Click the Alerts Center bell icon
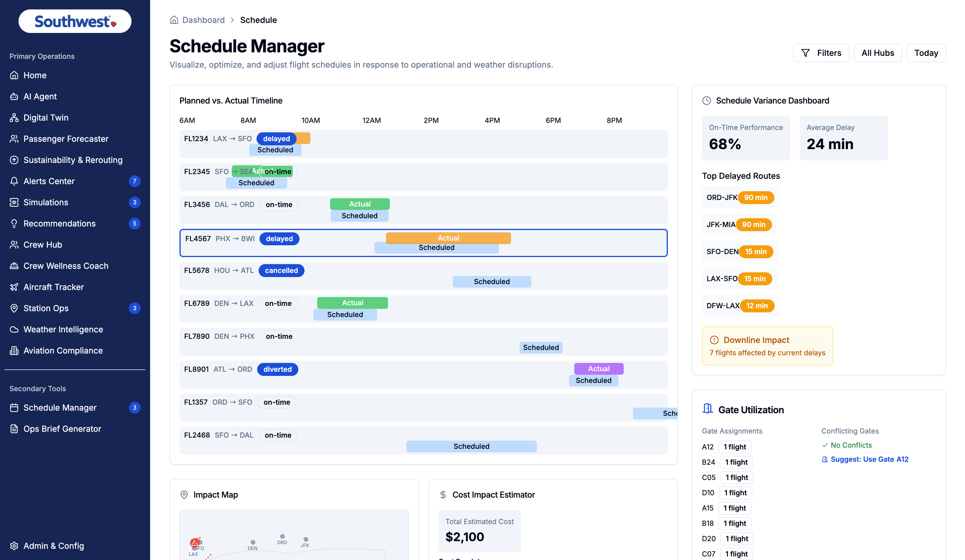 [14, 181]
